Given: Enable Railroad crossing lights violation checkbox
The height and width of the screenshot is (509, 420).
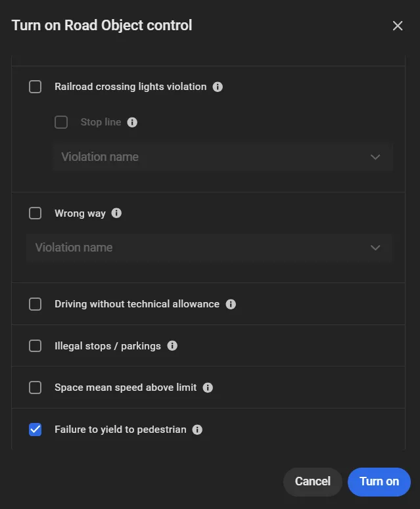Looking at the screenshot, I should (35, 87).
